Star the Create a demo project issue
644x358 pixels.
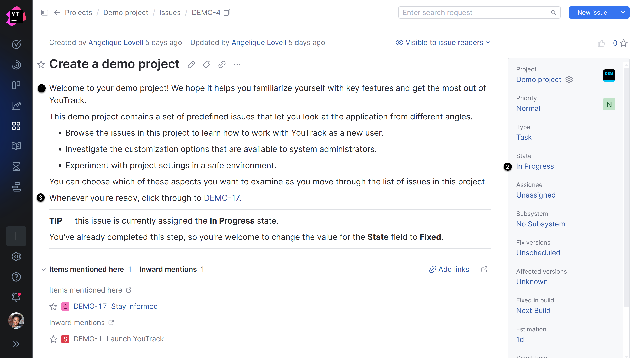[x=41, y=65]
